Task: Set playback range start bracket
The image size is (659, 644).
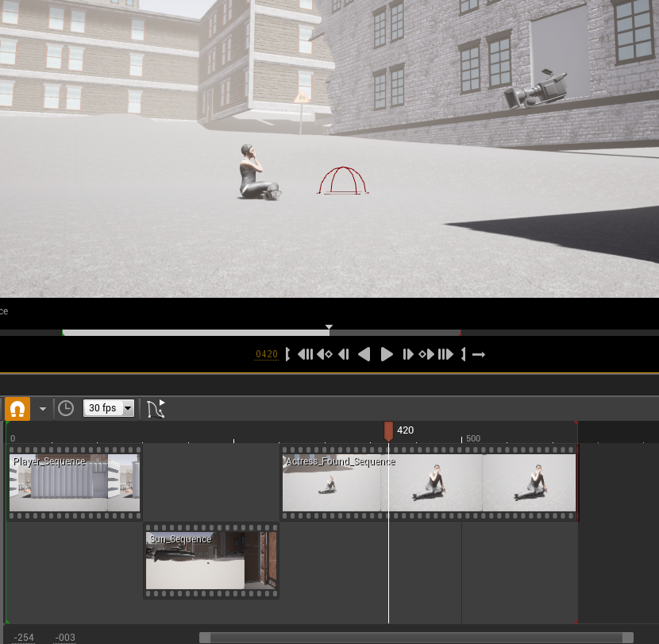Action: [x=287, y=354]
